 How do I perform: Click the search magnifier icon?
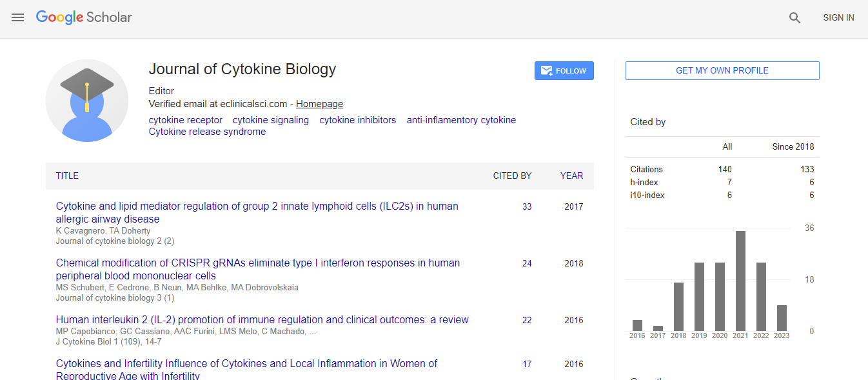pyautogui.click(x=794, y=18)
